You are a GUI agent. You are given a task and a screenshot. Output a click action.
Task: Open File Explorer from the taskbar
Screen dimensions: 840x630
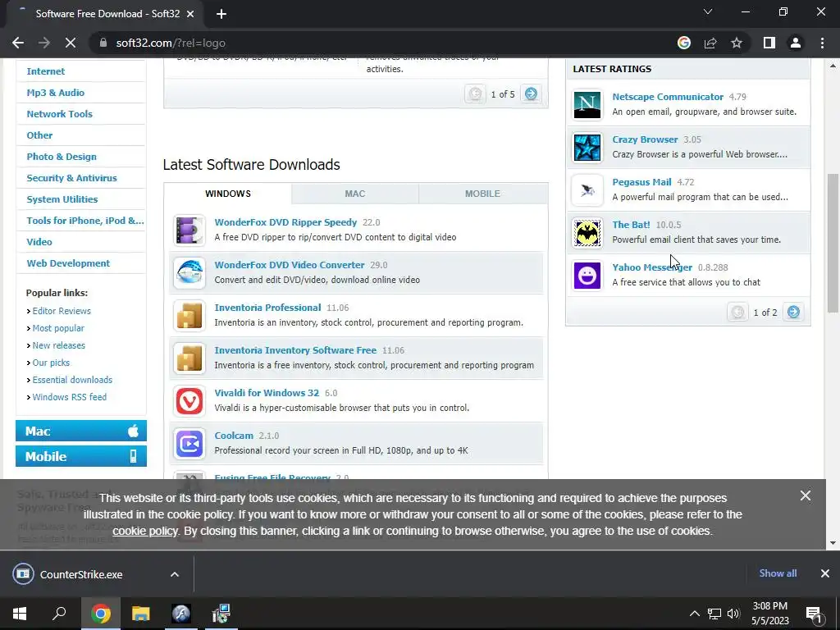[x=141, y=614]
